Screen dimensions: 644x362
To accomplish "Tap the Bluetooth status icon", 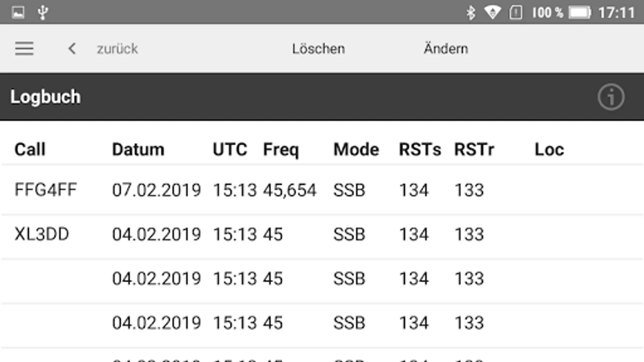I will (471, 12).
